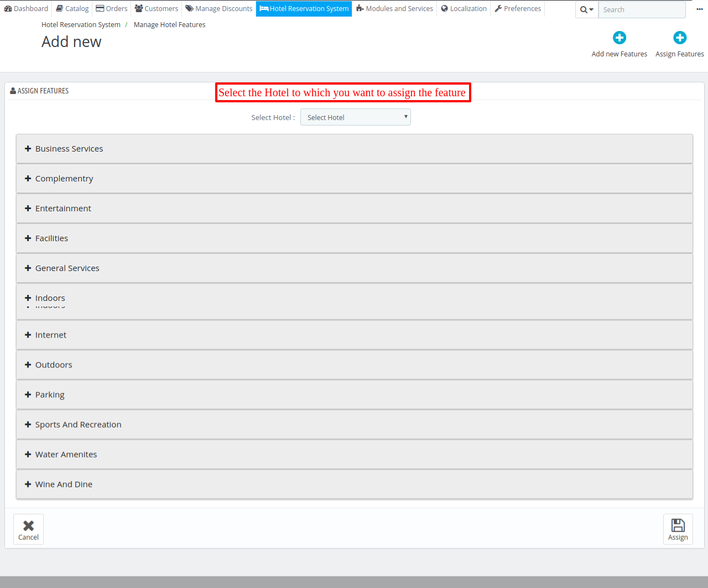Open the Localization menu

[x=464, y=9]
